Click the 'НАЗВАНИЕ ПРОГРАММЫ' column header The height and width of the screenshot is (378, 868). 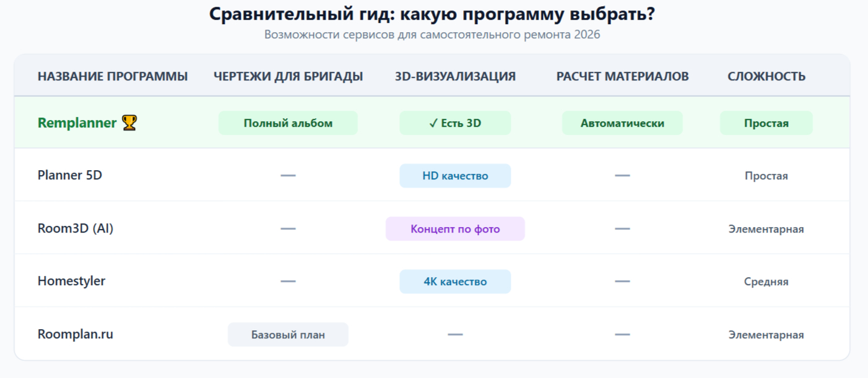113,76
